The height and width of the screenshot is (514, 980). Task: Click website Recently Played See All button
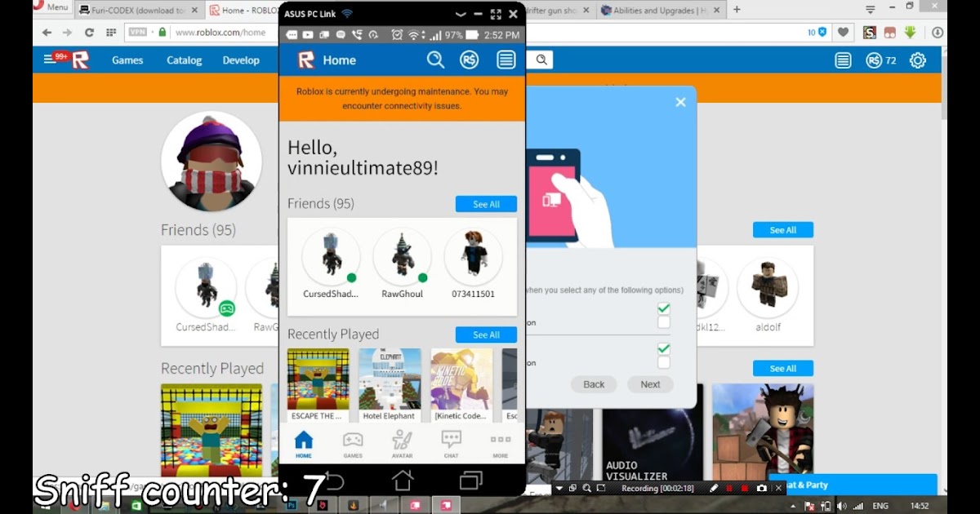(x=782, y=368)
